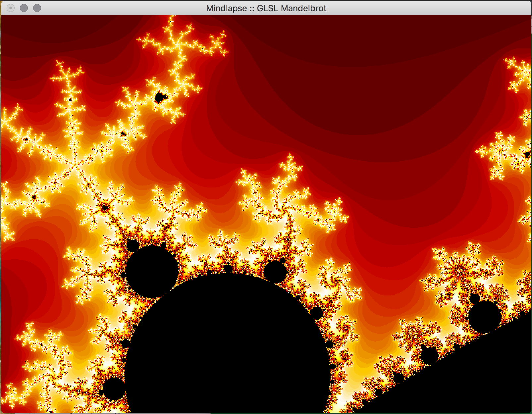Click the window title 'Mindlapse :: GLSL Mandelbrot'
This screenshot has width=532, height=414.
click(x=266, y=8)
